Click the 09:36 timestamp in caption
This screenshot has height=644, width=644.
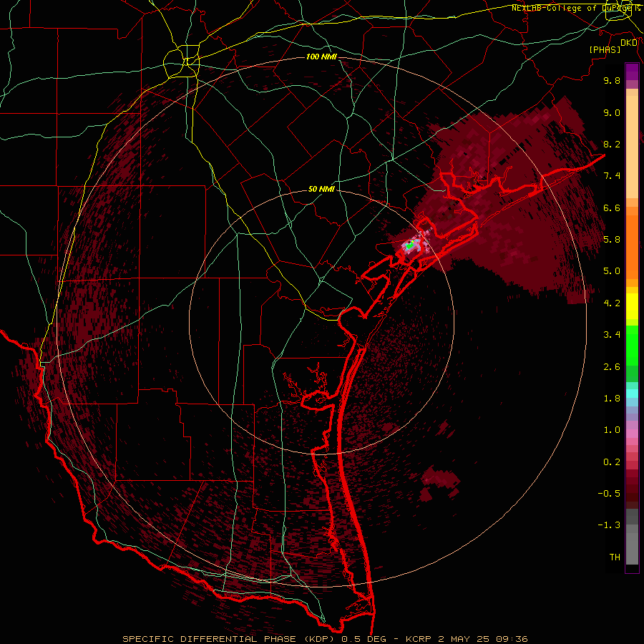(x=510, y=639)
